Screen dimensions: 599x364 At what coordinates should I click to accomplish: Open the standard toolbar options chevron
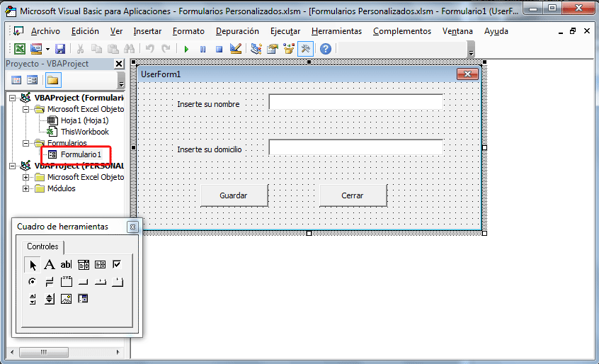[471, 50]
